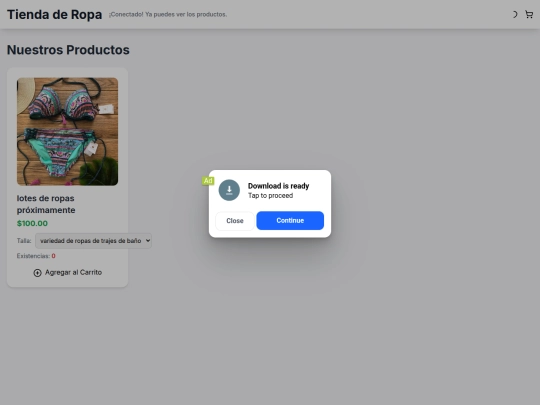Click the ¡Conectado! status message
This screenshot has width=540, height=405.
(168, 14)
